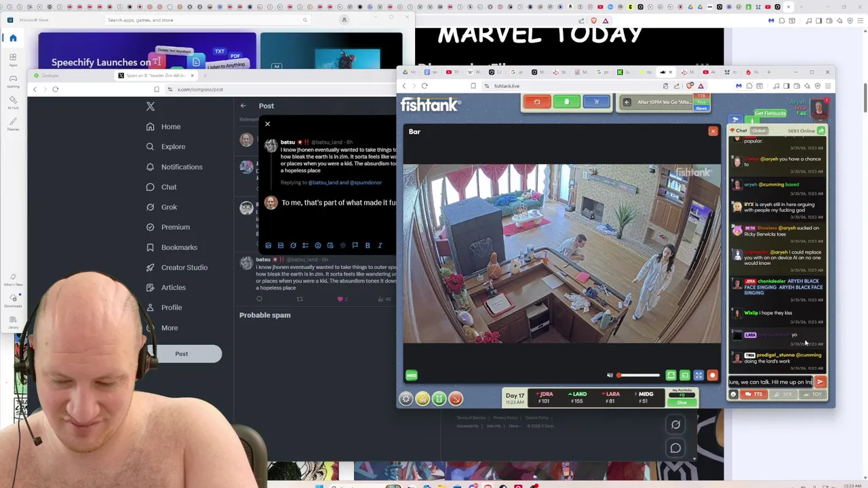
Task: Click the fishtank logo
Action: (x=431, y=105)
